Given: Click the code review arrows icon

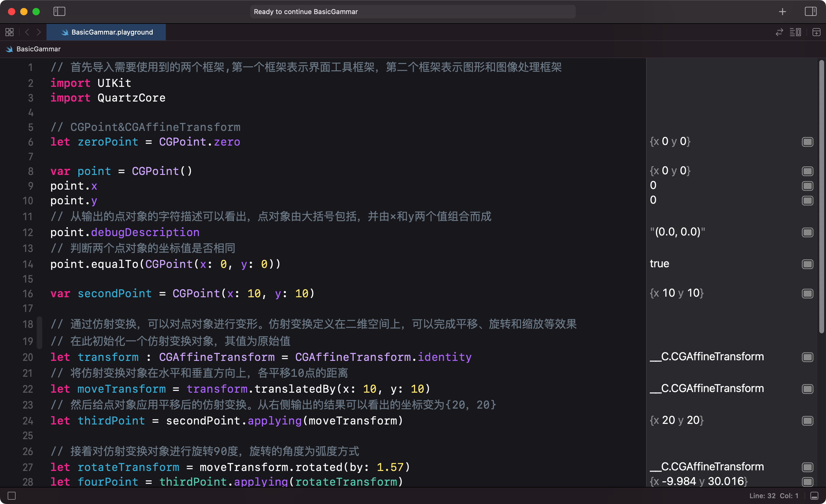Looking at the screenshot, I should [x=779, y=32].
